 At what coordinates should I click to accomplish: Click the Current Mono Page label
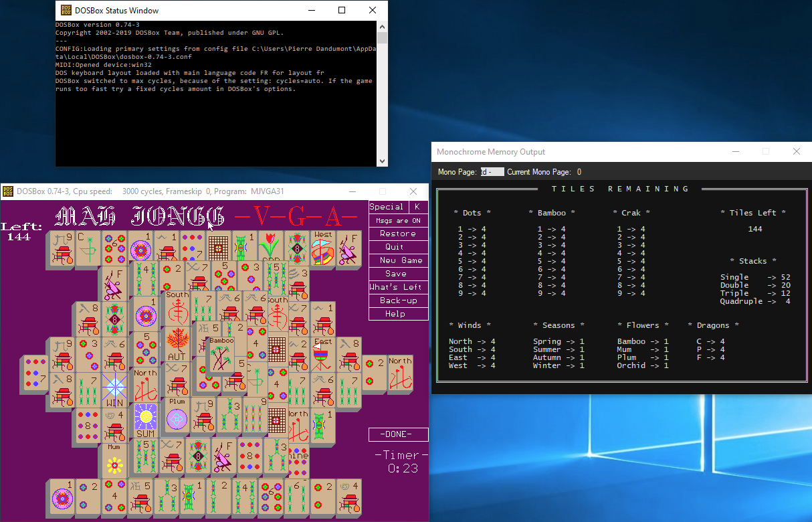[539, 172]
